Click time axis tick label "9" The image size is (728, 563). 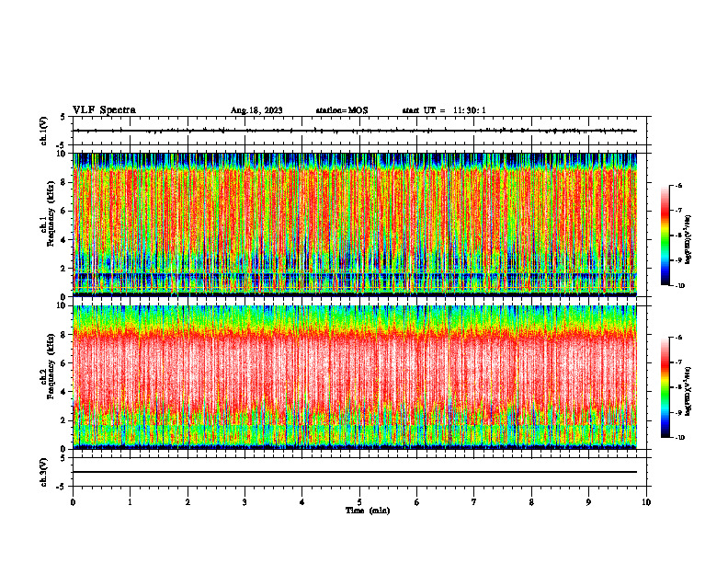(x=588, y=502)
